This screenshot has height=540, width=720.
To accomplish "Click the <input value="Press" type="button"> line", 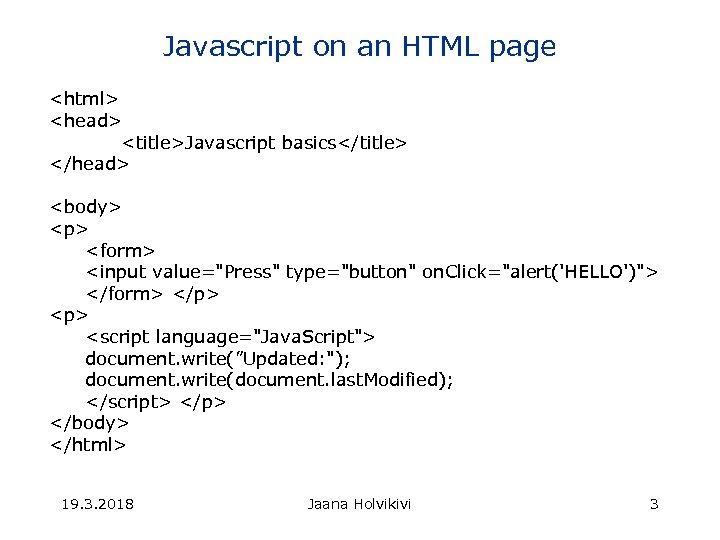I will [x=372, y=272].
